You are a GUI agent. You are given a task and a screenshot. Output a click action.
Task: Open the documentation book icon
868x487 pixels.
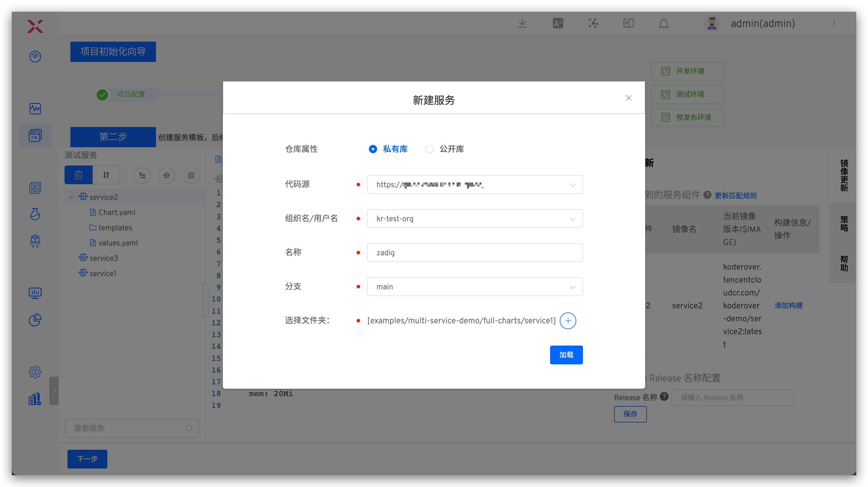tap(628, 23)
